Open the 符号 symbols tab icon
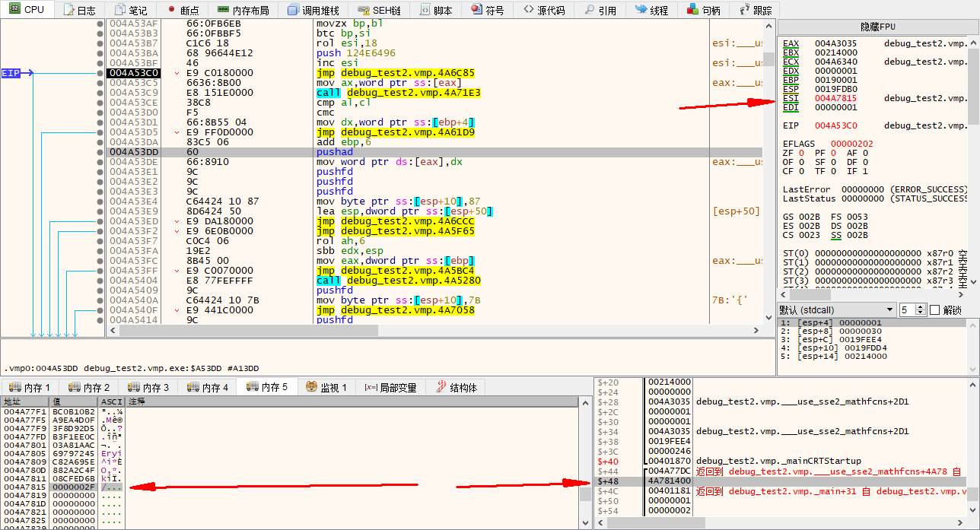The image size is (980, 530). coord(476,10)
